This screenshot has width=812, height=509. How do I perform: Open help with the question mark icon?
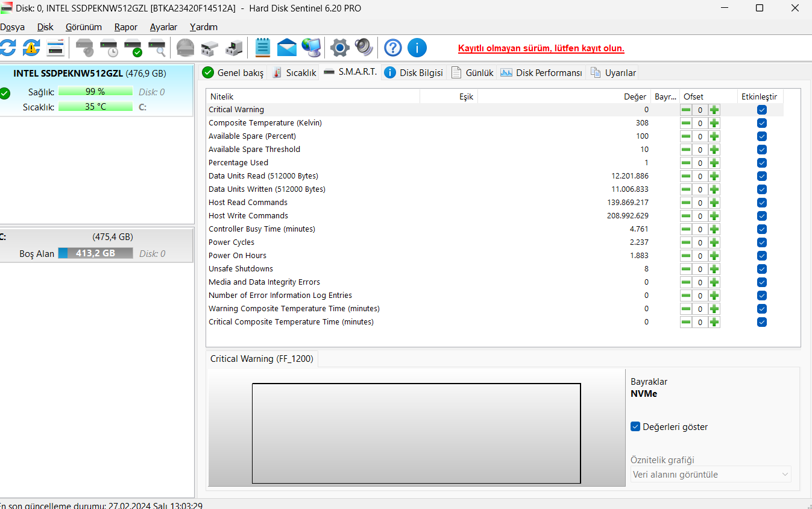click(x=393, y=48)
